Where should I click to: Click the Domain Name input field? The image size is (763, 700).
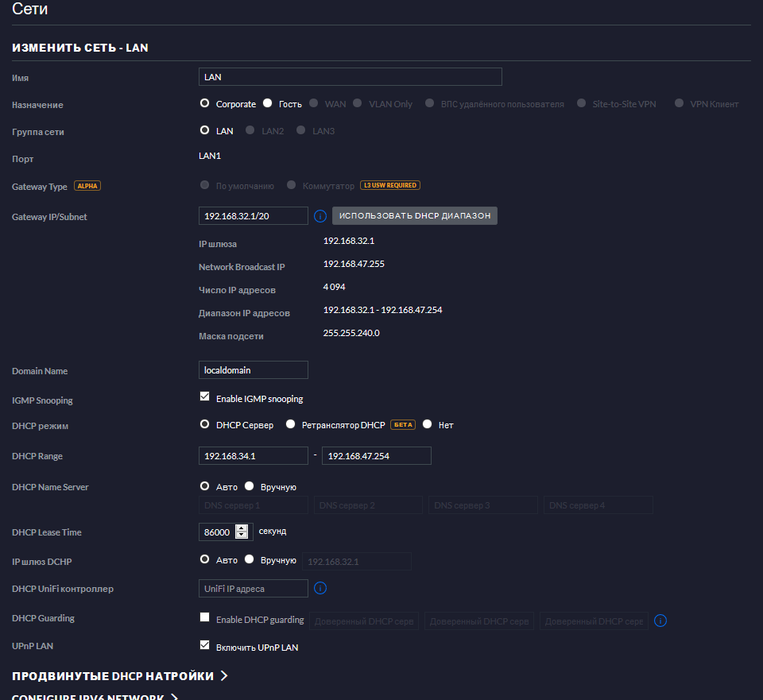click(253, 370)
